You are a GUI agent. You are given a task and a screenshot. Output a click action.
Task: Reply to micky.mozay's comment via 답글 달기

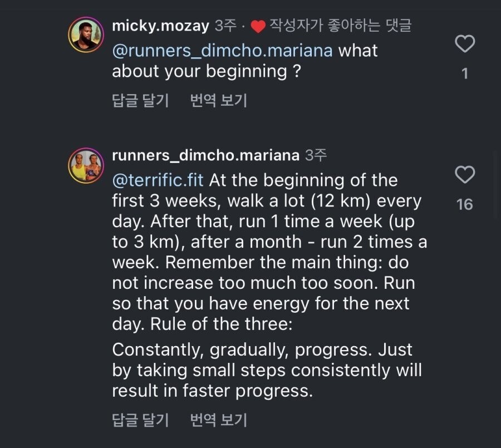[x=140, y=100]
